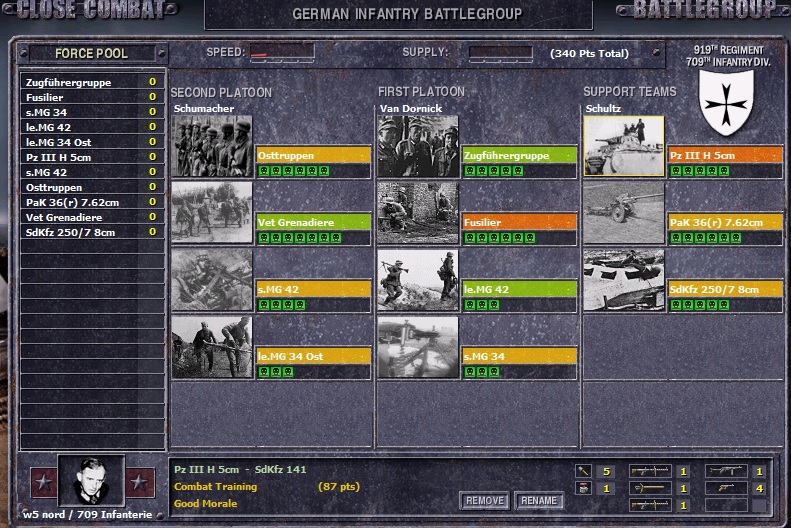Click the Support Teams header
Image resolution: width=791 pixels, height=528 pixels.
[x=630, y=91]
